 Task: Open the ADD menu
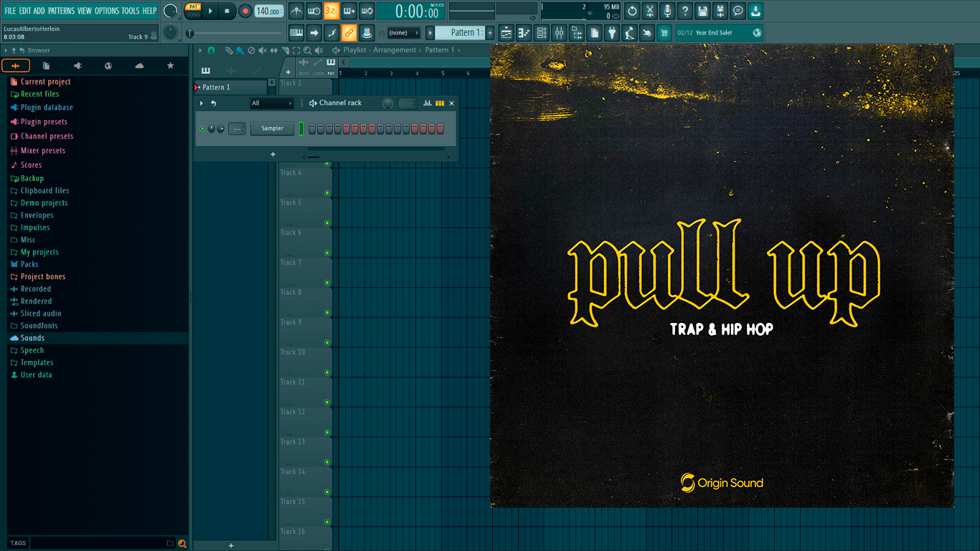39,11
